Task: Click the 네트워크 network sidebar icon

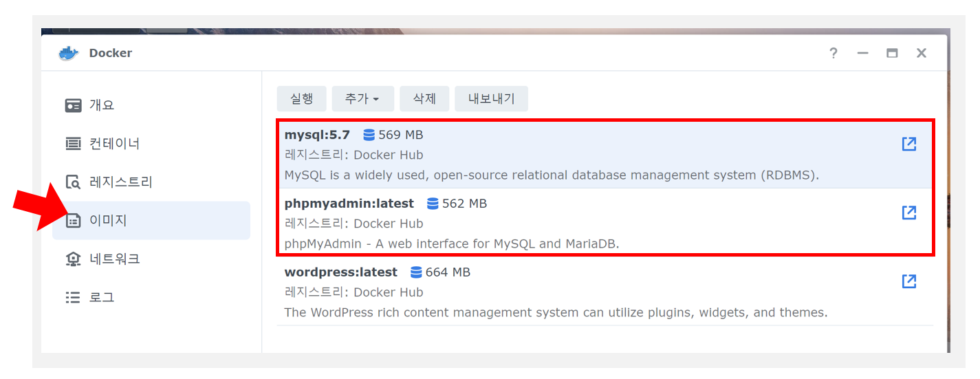Action: (x=73, y=259)
